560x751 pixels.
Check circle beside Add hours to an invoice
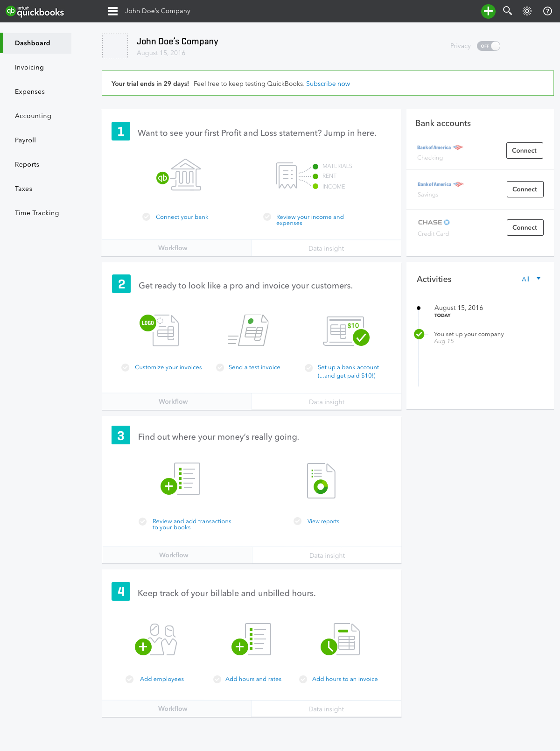pyautogui.click(x=303, y=679)
